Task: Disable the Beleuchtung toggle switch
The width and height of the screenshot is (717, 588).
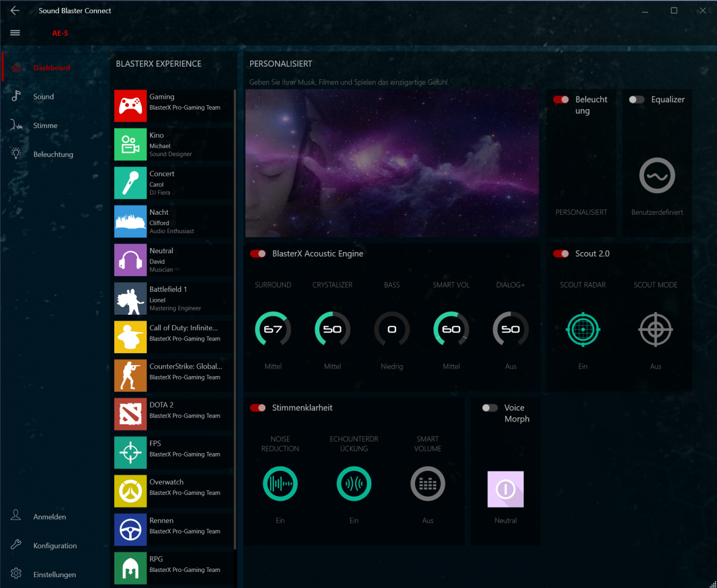Action: pyautogui.click(x=561, y=99)
